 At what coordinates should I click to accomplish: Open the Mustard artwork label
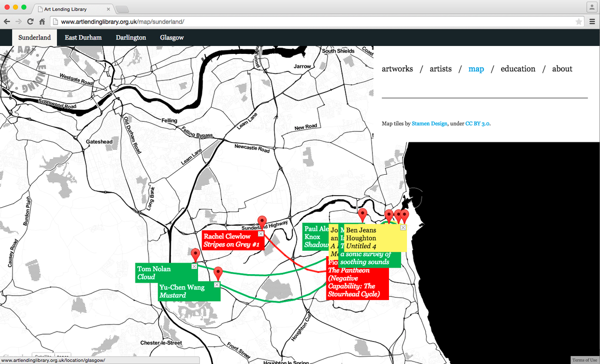[173, 295]
